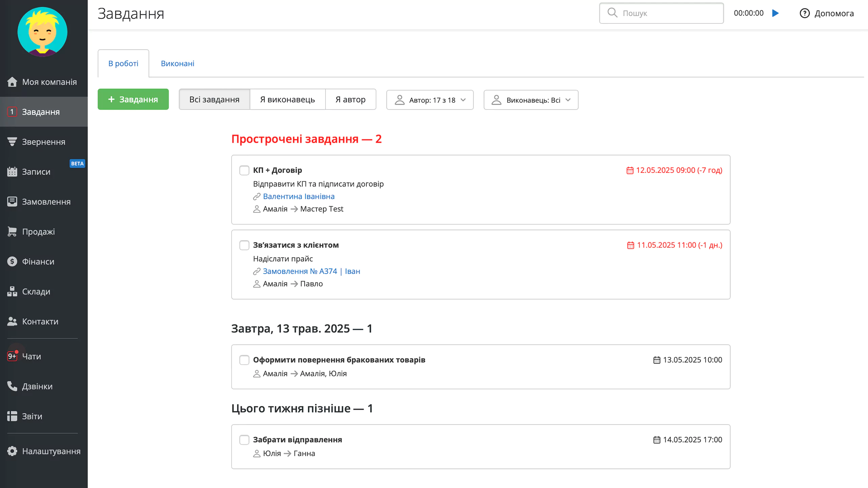
Task: Switch filter to Я виконавець
Action: pos(288,99)
